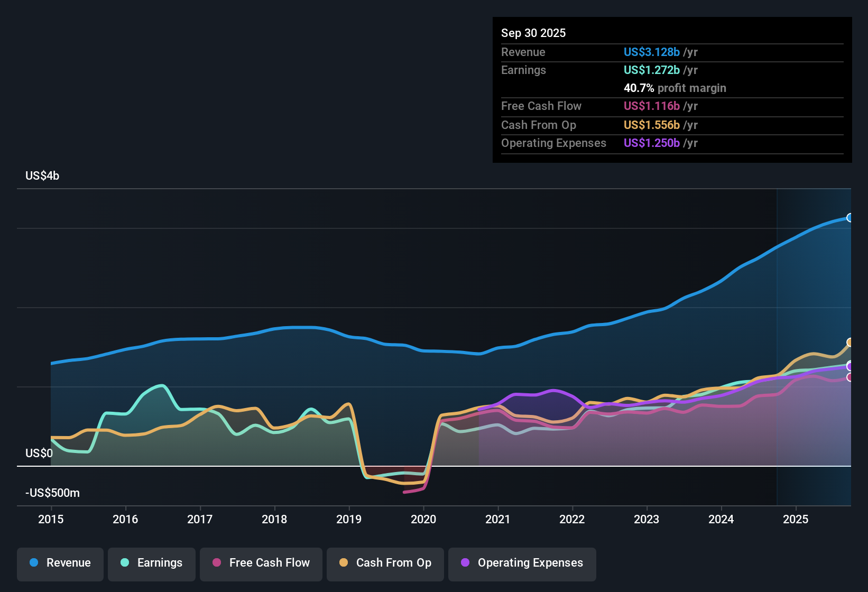This screenshot has height=592, width=868.
Task: Toggle the Earnings series visibility
Action: pos(152,563)
